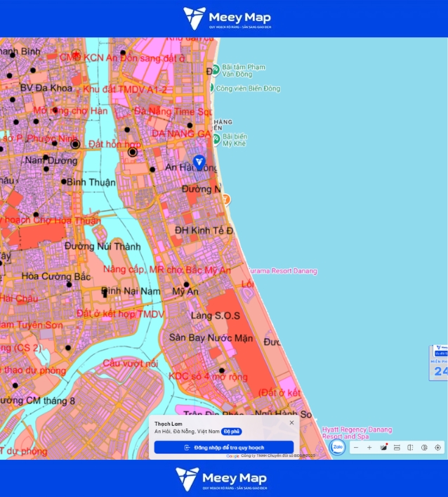The height and width of the screenshot is (497, 448).
Task: Click the blue Meey pin at An Hải Đông
Action: point(199,162)
